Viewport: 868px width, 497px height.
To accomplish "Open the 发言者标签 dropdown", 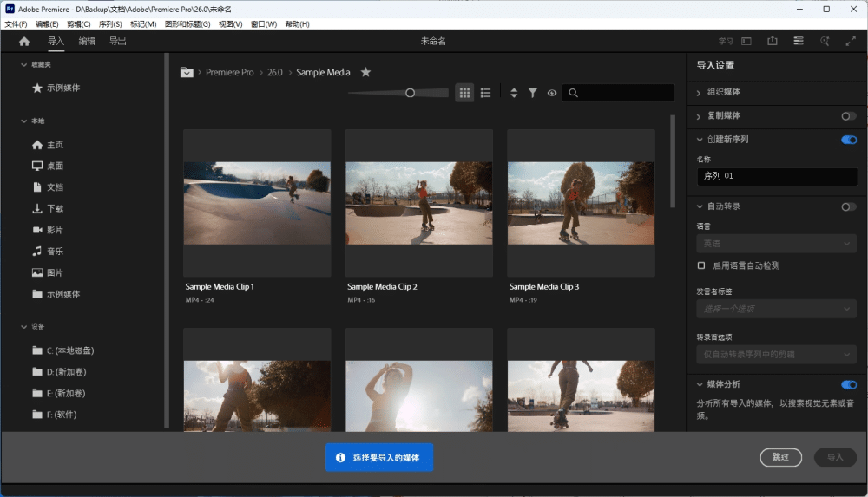I will tap(776, 309).
